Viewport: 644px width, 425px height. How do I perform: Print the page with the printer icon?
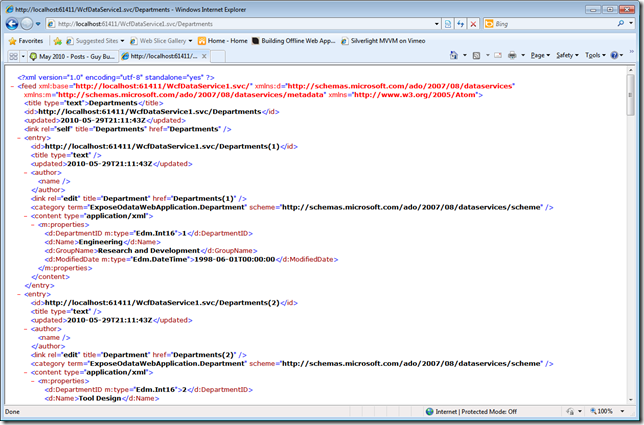click(x=512, y=55)
